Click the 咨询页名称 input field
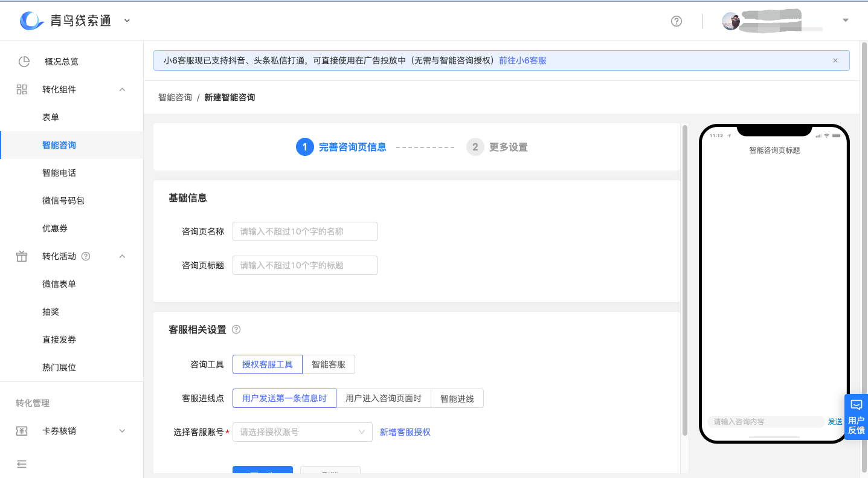The height and width of the screenshot is (478, 868). [304, 231]
